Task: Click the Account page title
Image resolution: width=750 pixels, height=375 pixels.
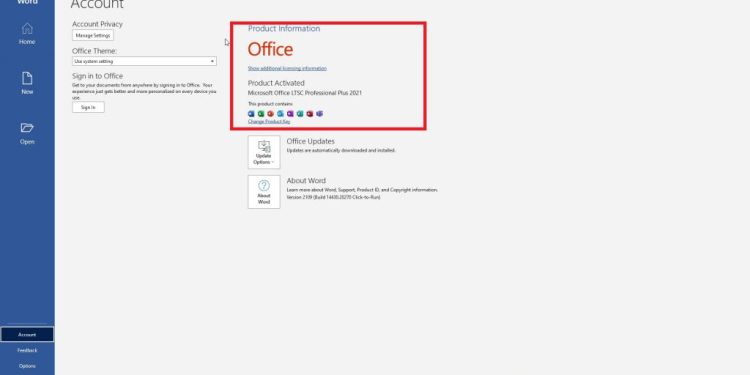Action: tap(97, 4)
